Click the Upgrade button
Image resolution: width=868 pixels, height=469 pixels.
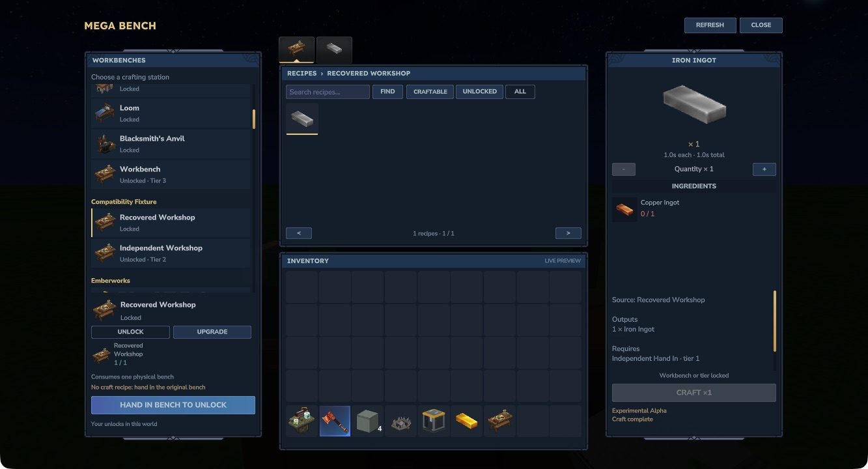(x=212, y=332)
